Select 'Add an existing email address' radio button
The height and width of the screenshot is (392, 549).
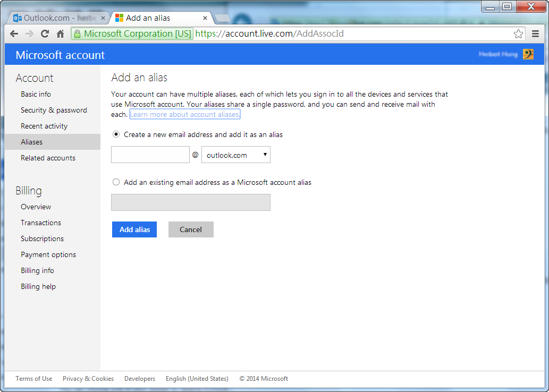point(116,182)
